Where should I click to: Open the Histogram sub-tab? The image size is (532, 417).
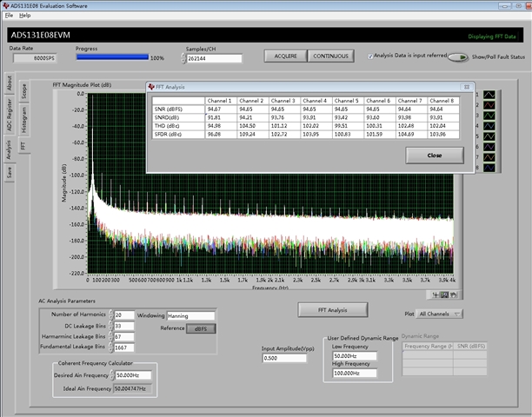point(23,120)
